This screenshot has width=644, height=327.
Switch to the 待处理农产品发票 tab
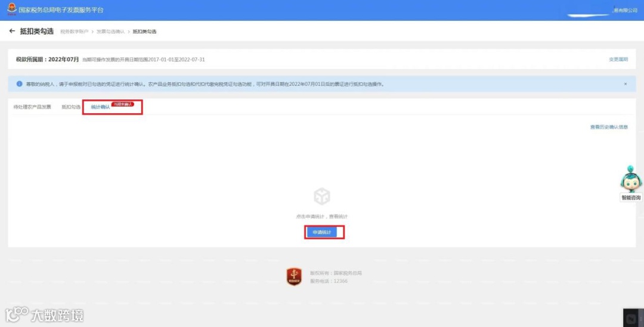pyautogui.click(x=32, y=107)
